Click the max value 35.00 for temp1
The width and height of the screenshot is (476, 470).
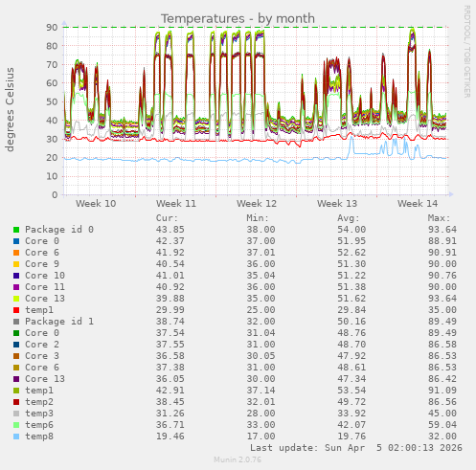pyautogui.click(x=442, y=310)
